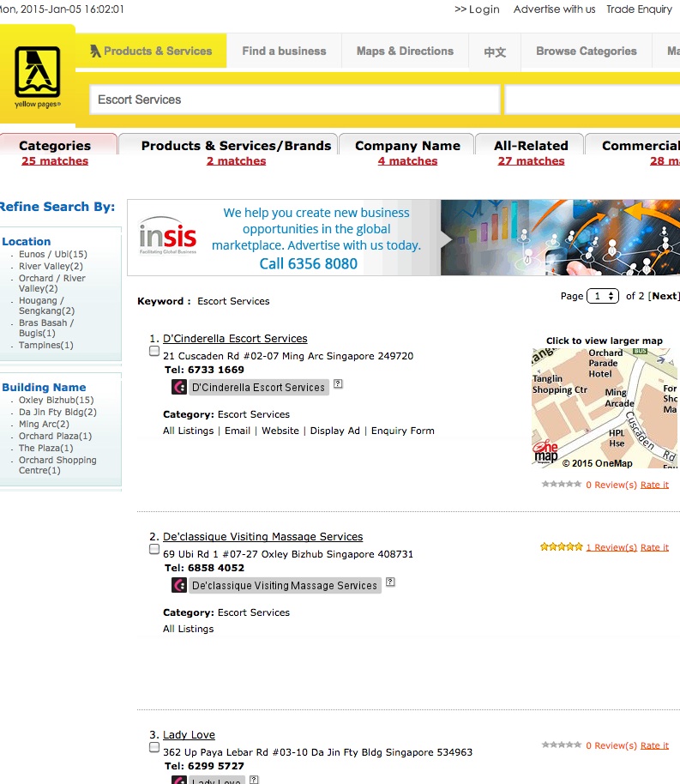Viewport: 680px width, 784px height.
Task: Click help icon beside Lady Love button
Action: 254,780
